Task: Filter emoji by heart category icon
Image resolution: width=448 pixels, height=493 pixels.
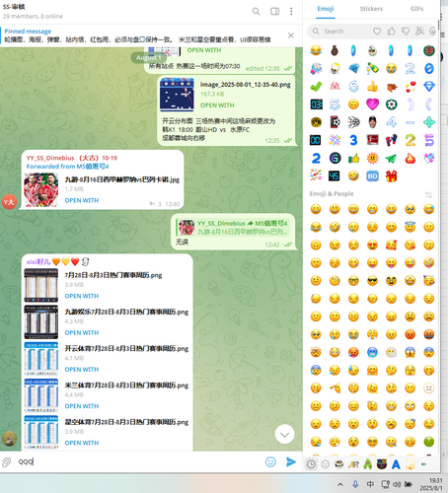Action: click(377, 32)
